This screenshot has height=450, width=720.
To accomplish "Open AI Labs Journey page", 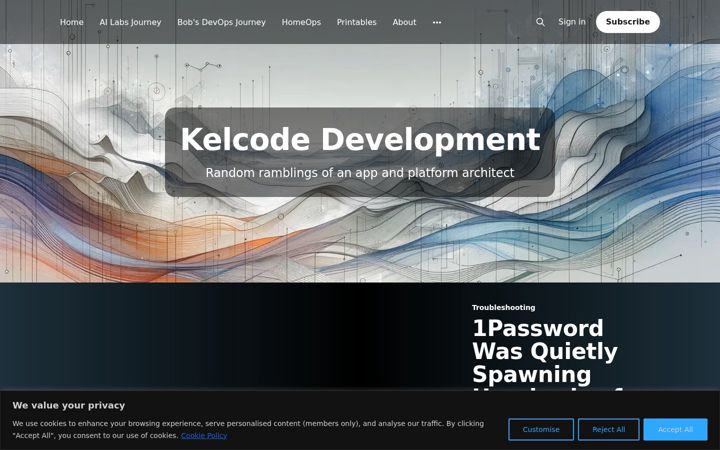I will coord(130,22).
